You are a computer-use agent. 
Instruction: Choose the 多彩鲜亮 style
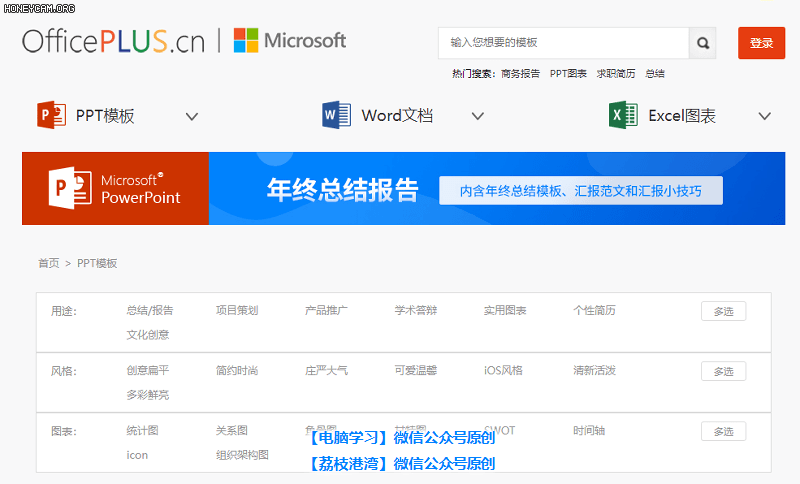147,395
